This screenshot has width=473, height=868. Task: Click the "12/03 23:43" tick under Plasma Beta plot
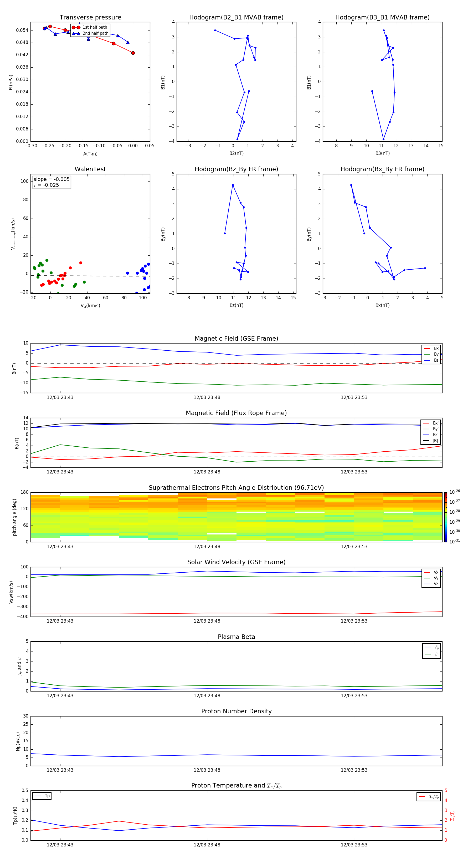[60, 696]
